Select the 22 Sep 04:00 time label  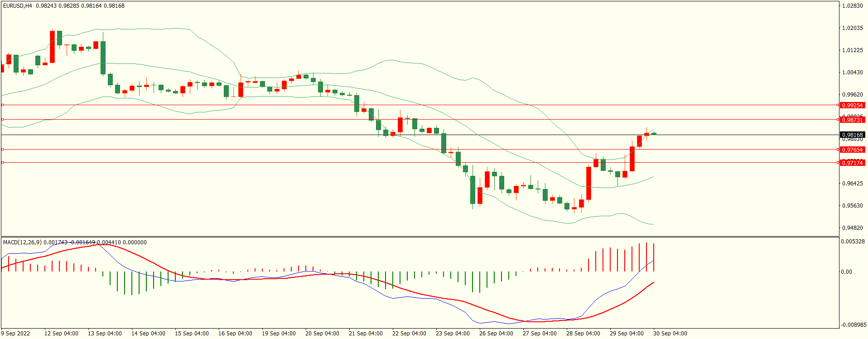409,334
